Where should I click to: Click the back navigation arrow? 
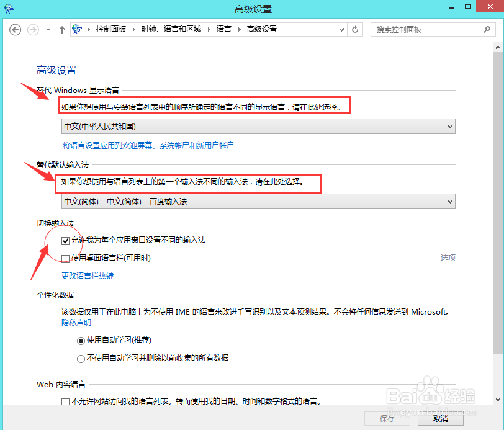(15, 29)
